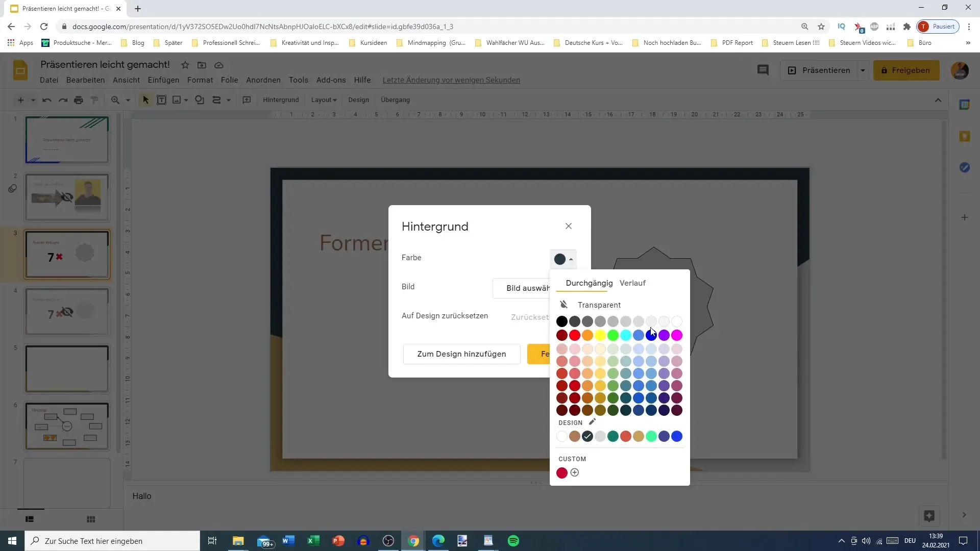
Task: Expand the Präsentieren dropdown arrow
Action: [863, 70]
